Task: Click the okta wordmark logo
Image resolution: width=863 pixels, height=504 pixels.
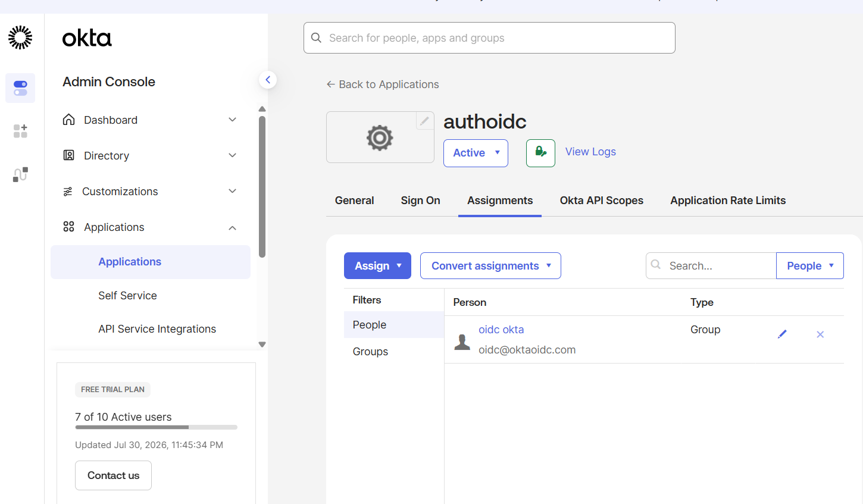Action: pos(87,38)
